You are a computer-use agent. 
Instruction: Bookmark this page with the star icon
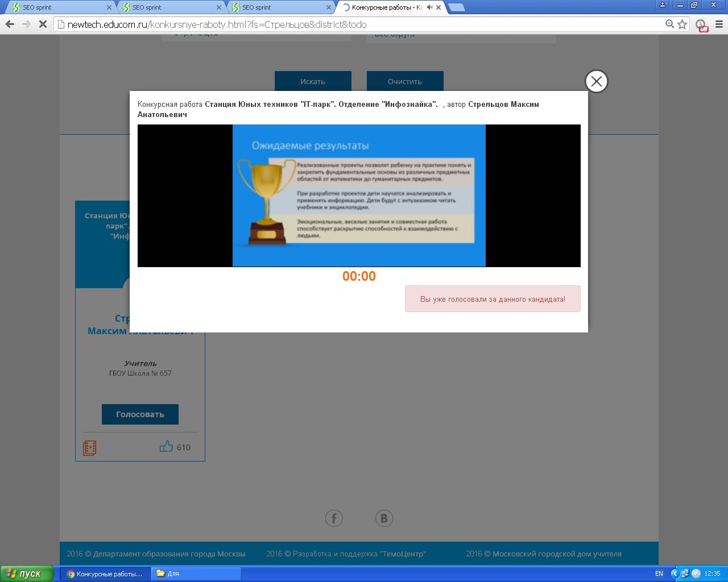(x=682, y=24)
